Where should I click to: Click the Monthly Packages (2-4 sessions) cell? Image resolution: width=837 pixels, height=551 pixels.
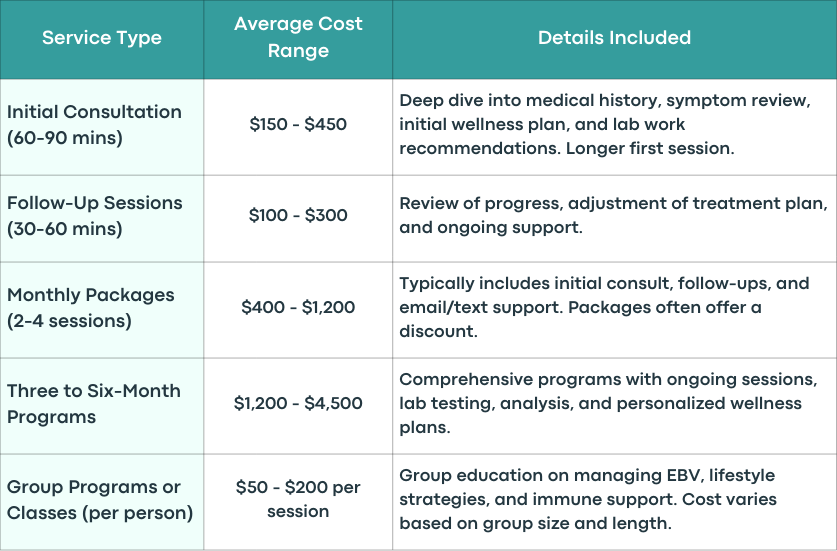[101, 310]
